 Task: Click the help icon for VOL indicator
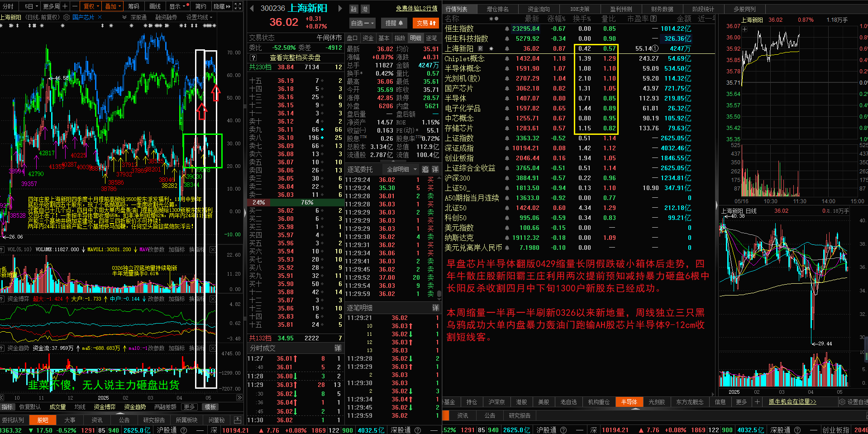pyautogui.click(x=2, y=249)
